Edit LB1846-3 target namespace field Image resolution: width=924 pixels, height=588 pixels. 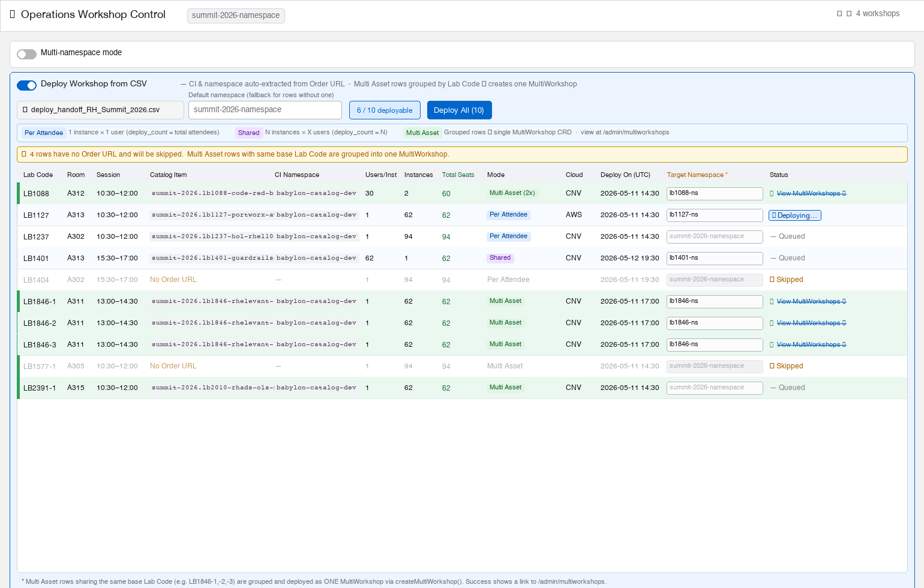pyautogui.click(x=715, y=344)
